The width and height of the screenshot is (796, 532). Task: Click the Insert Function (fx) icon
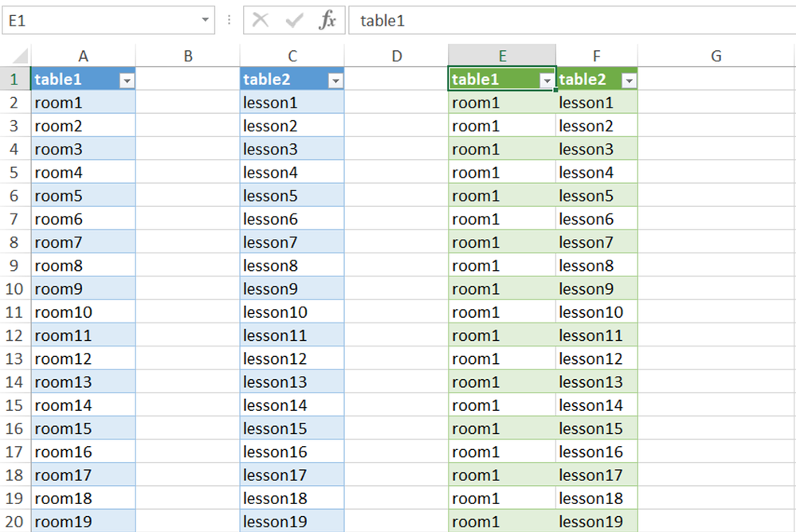tap(329, 20)
